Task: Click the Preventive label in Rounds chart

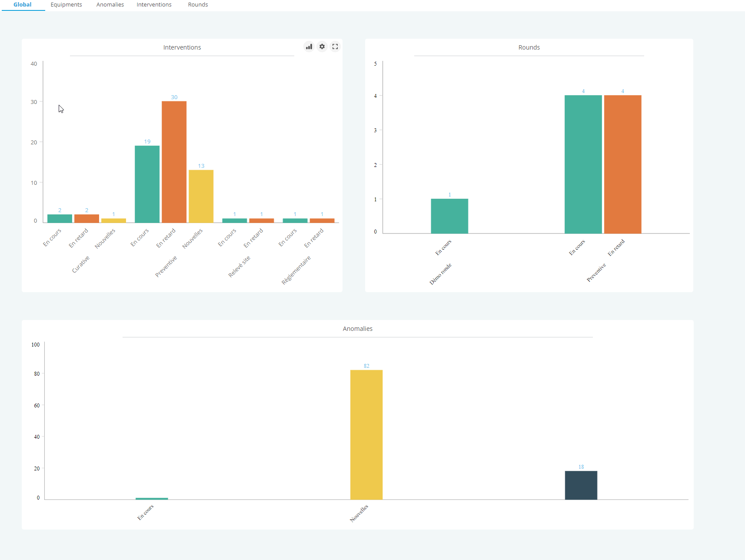Action: 596,273
